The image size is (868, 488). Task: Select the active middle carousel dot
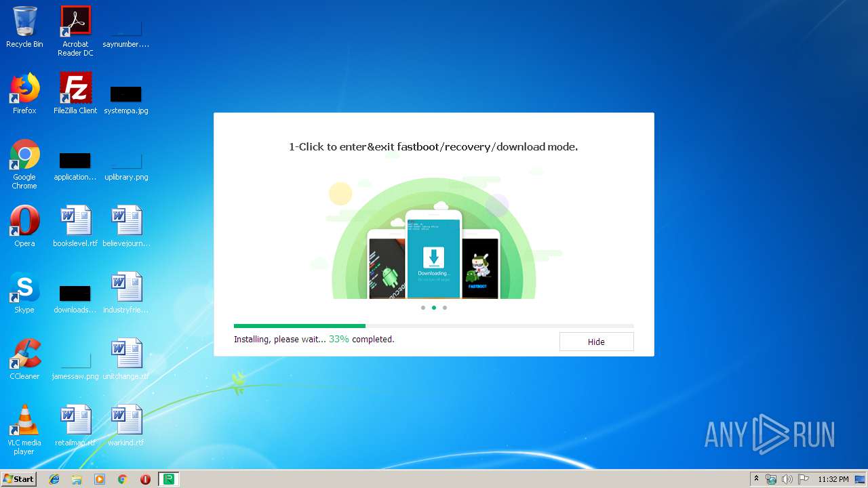[434, 308]
